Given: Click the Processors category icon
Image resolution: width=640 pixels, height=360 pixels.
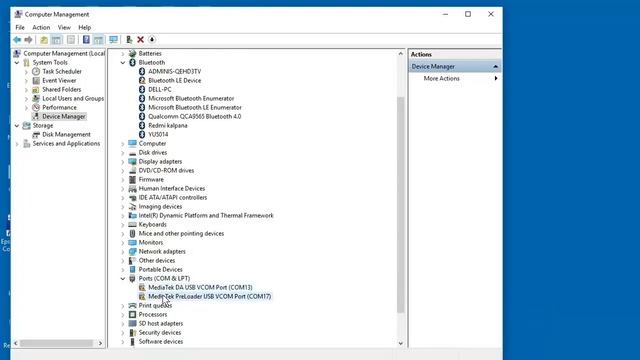Looking at the screenshot, I should [132, 314].
